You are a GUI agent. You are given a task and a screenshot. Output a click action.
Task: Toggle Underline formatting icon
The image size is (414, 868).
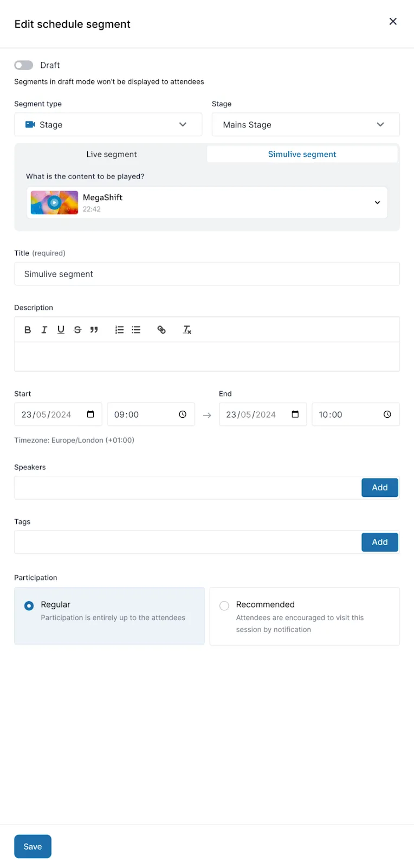pos(61,330)
